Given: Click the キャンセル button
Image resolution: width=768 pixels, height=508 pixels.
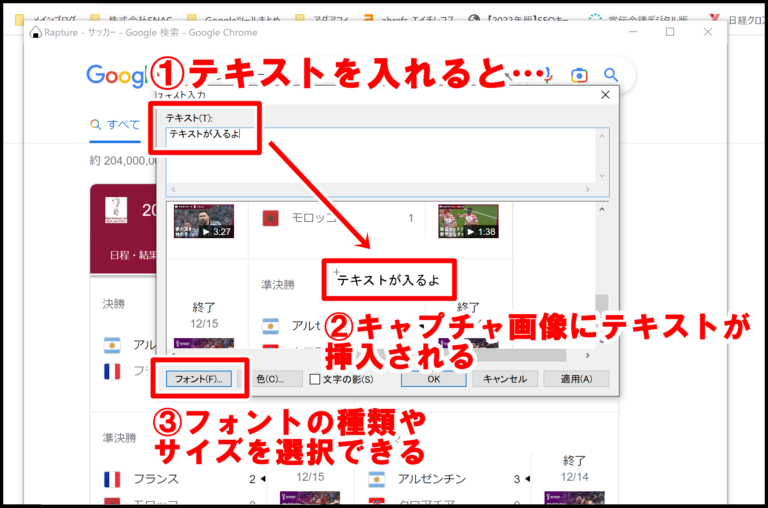Looking at the screenshot, I should [x=505, y=379].
